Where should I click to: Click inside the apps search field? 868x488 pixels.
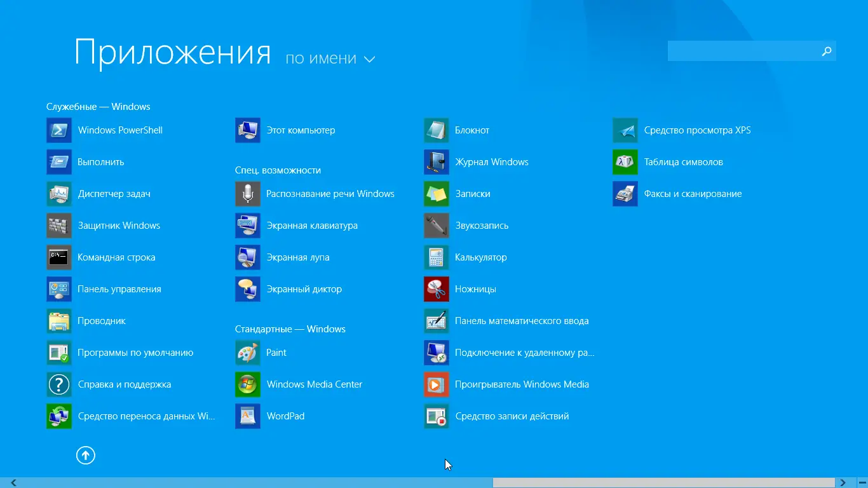pyautogui.click(x=742, y=51)
